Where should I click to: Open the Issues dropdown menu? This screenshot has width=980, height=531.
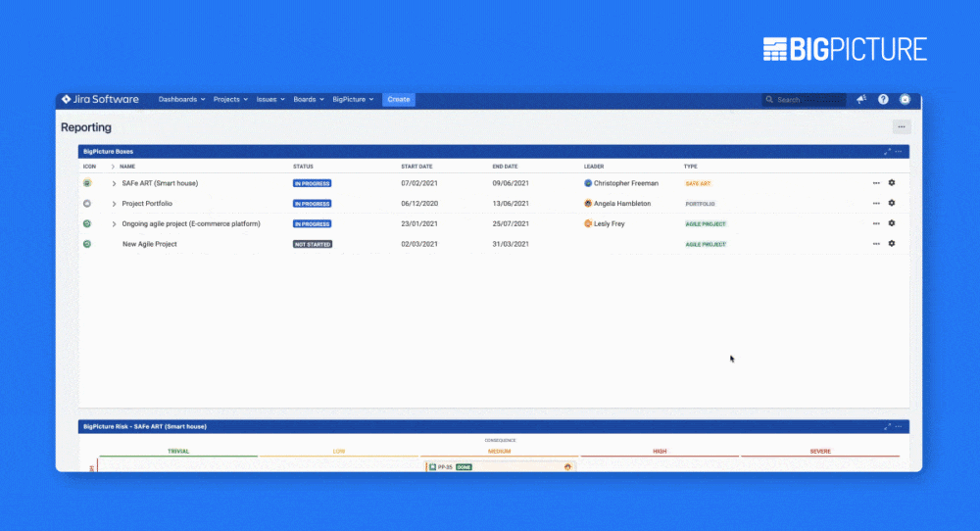click(x=270, y=99)
